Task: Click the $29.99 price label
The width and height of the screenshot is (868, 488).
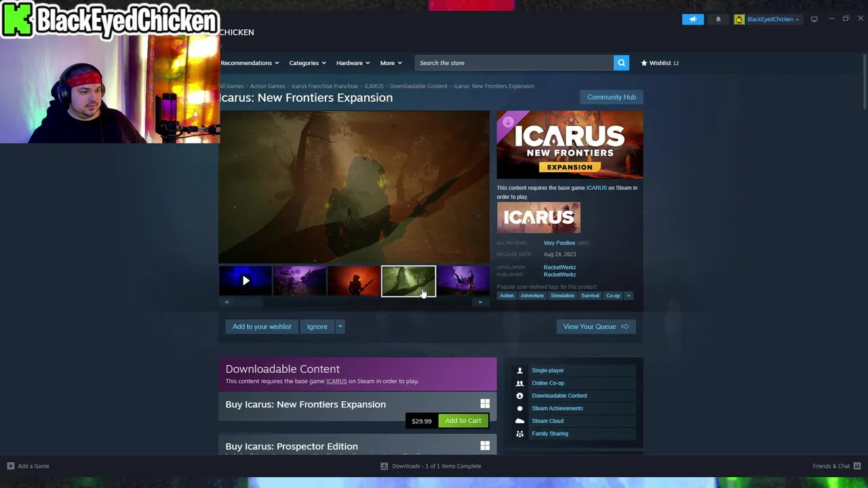Action: pos(421,421)
